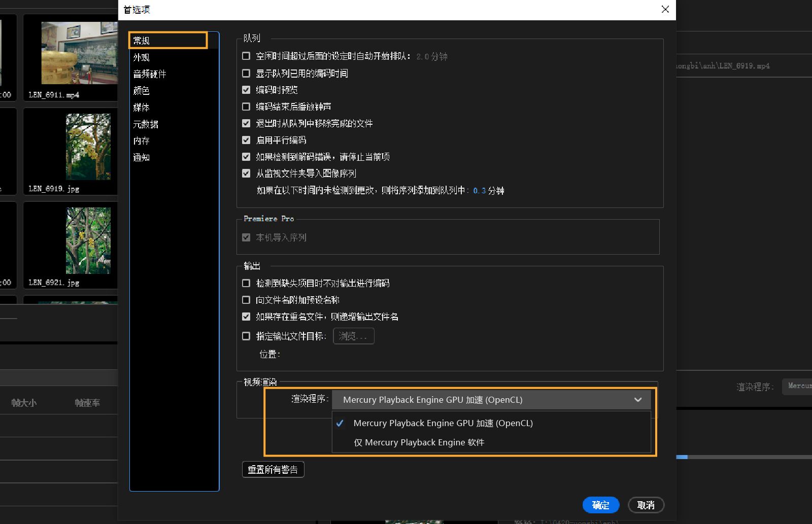Choose Mercury Playback Engine GPU 加速 (OpenCL)
812x524 pixels.
443,423
